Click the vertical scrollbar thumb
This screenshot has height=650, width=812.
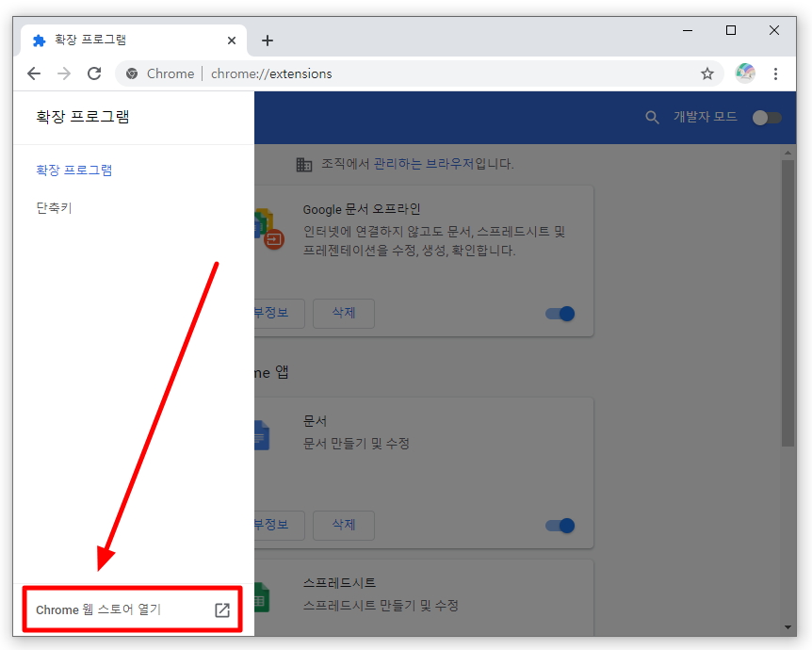pyautogui.click(x=788, y=303)
